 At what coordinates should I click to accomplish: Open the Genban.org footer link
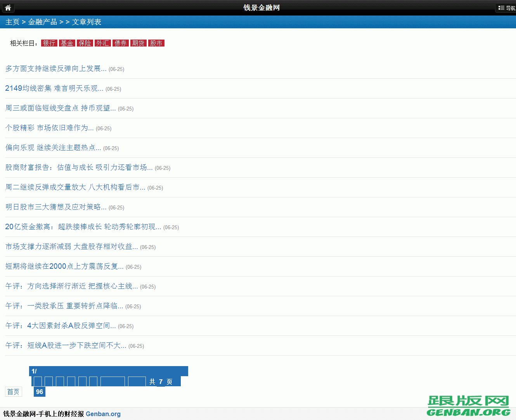[x=103, y=414]
